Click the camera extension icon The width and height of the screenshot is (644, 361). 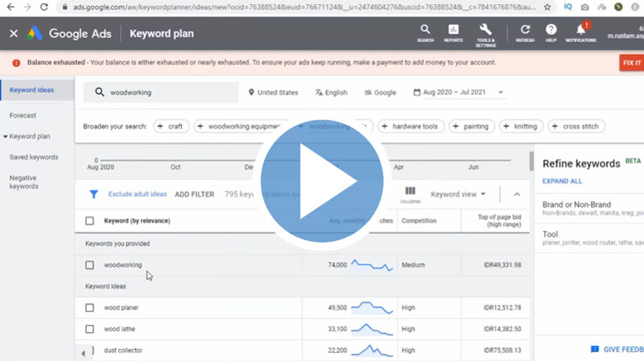[585, 7]
